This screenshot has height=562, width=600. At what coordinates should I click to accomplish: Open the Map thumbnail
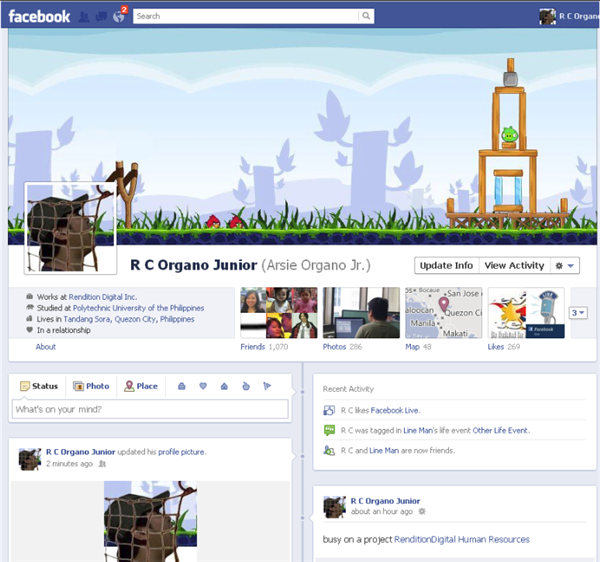pos(444,313)
